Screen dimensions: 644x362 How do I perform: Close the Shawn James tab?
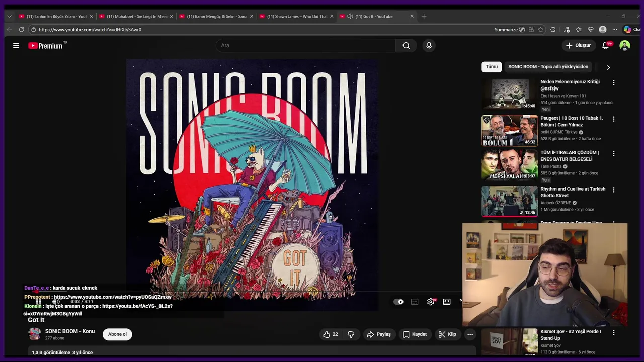pos(332,16)
